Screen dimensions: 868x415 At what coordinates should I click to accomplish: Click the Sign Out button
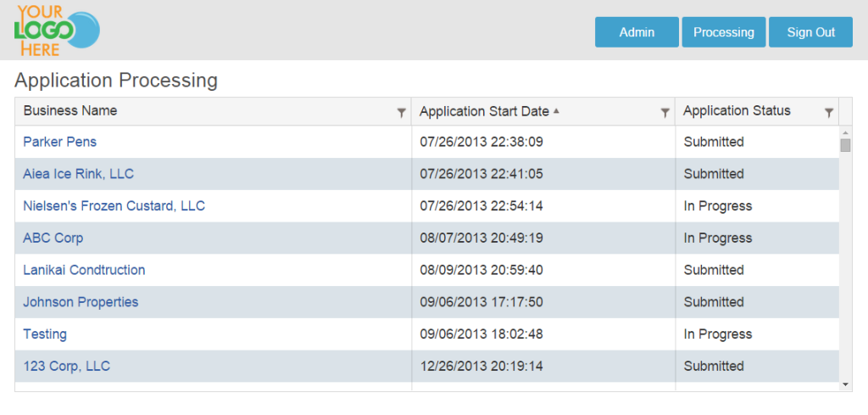[x=811, y=32]
